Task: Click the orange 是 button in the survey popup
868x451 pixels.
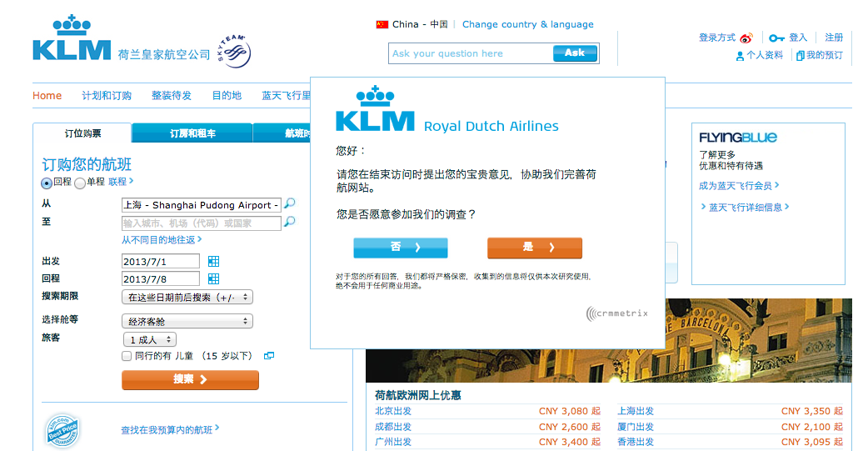Action: click(x=534, y=248)
